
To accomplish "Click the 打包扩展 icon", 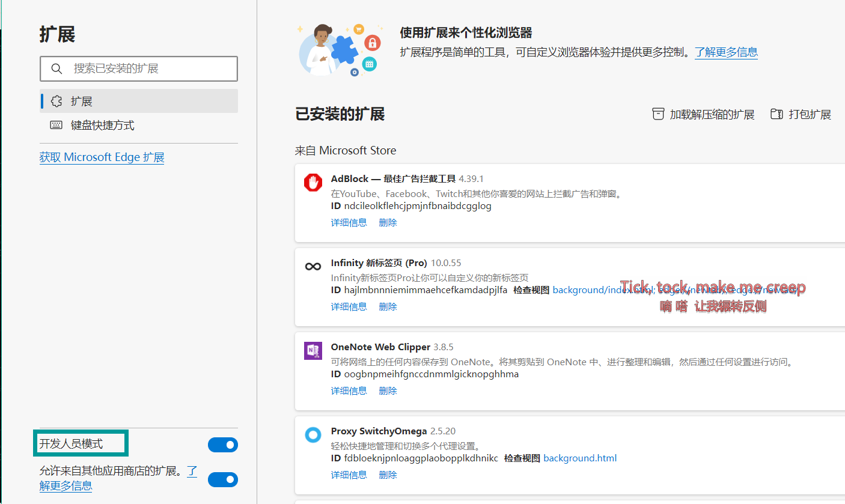I will coord(776,114).
